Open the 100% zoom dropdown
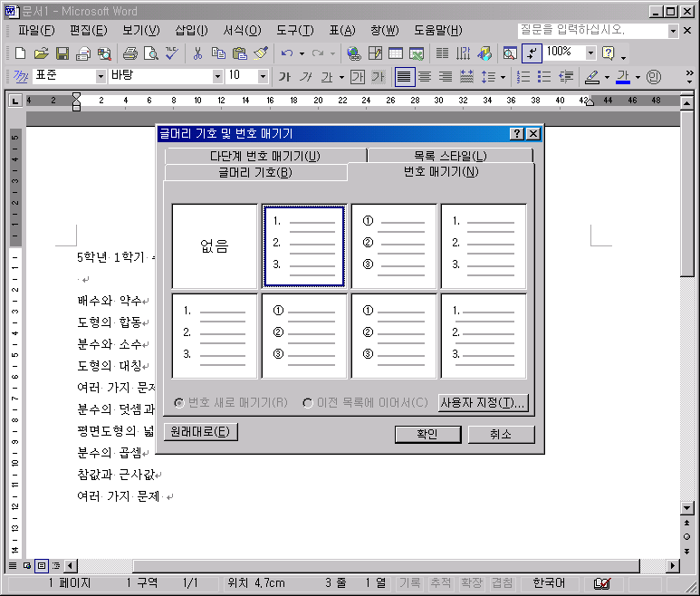This screenshot has height=596, width=700. tap(590, 53)
